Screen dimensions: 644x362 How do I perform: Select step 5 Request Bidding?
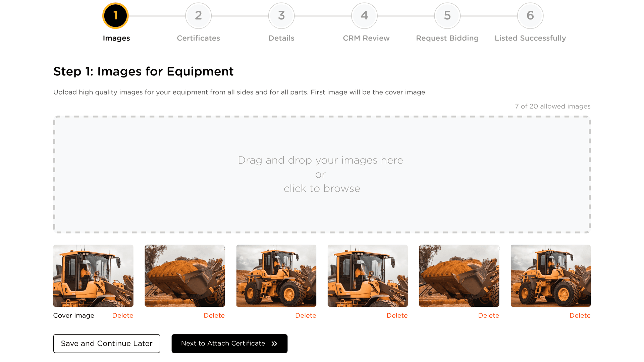click(447, 16)
